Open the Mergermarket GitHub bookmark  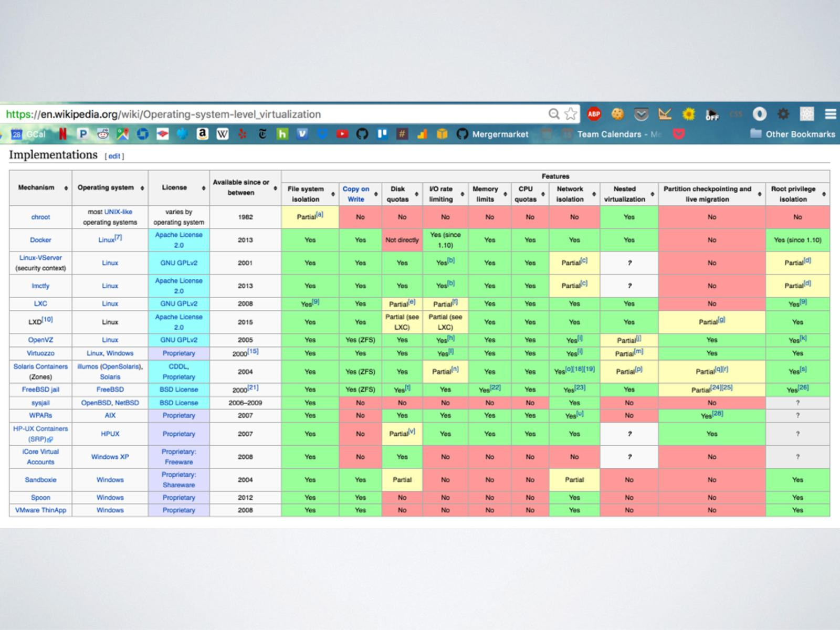492,134
